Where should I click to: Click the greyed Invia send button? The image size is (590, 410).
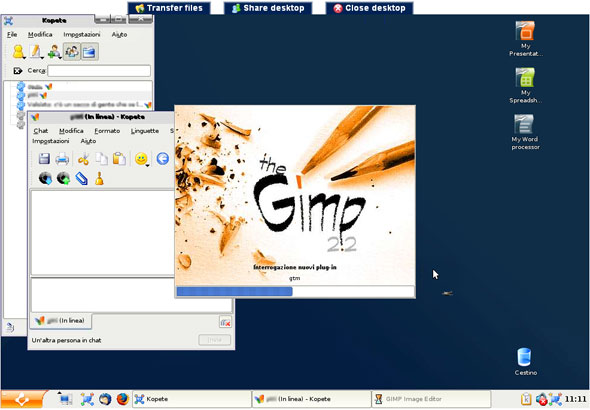(x=214, y=340)
